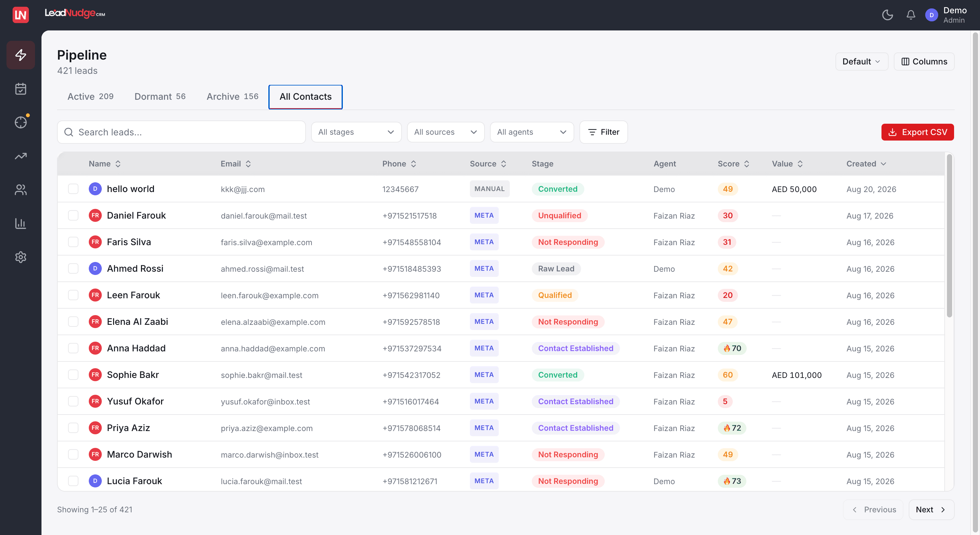Click the search magnifier icon
Screen dimensions: 980x535
pyautogui.click(x=68, y=132)
